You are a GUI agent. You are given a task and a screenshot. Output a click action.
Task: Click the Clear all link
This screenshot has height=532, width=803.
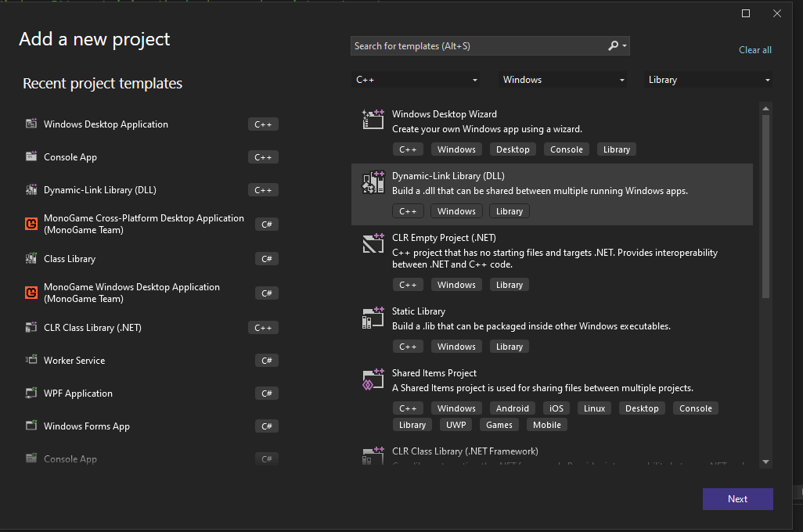coord(754,50)
